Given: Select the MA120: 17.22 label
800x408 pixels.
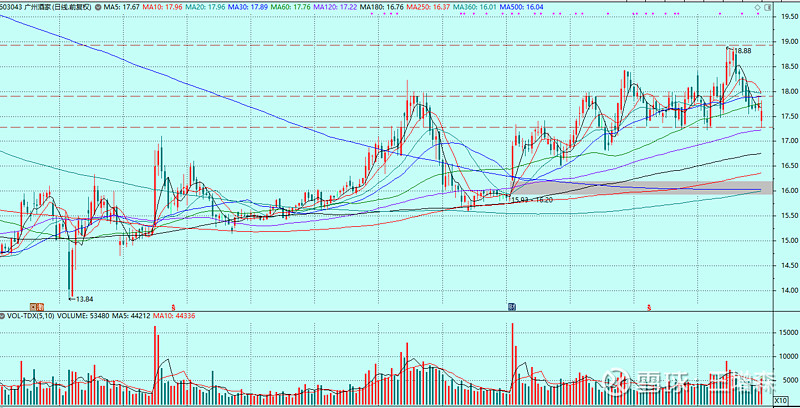Looking at the screenshot, I should point(335,7).
